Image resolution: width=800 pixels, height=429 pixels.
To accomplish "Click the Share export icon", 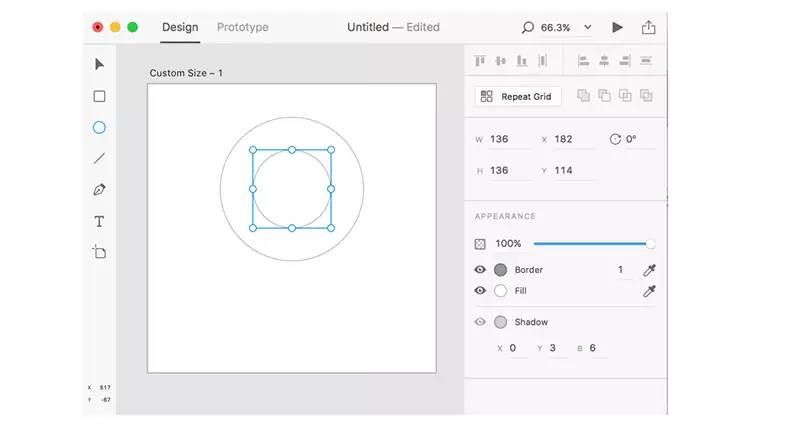I will coord(649,27).
